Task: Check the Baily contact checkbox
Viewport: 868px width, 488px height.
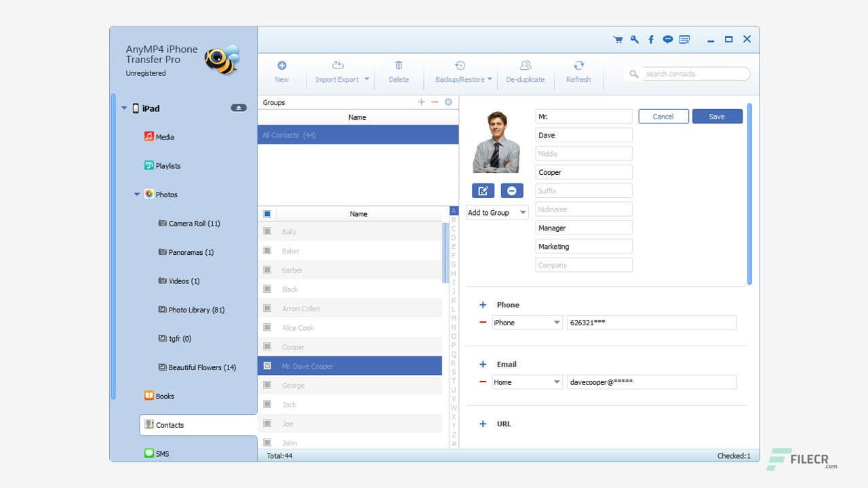Action: tap(267, 231)
